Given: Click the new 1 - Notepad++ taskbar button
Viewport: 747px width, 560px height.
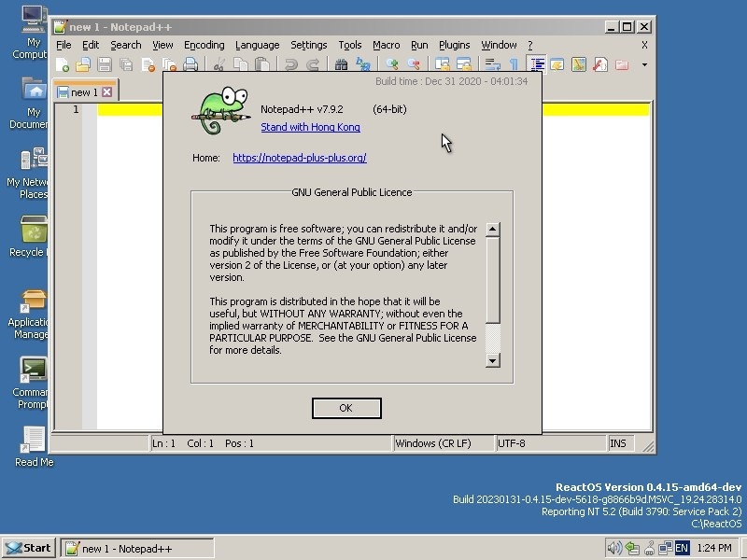Looking at the screenshot, I should click(x=136, y=548).
